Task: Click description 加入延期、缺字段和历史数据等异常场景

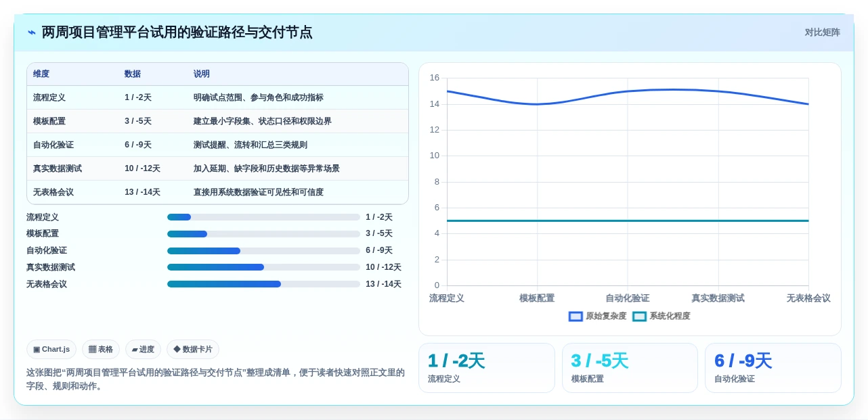Action: [267, 168]
